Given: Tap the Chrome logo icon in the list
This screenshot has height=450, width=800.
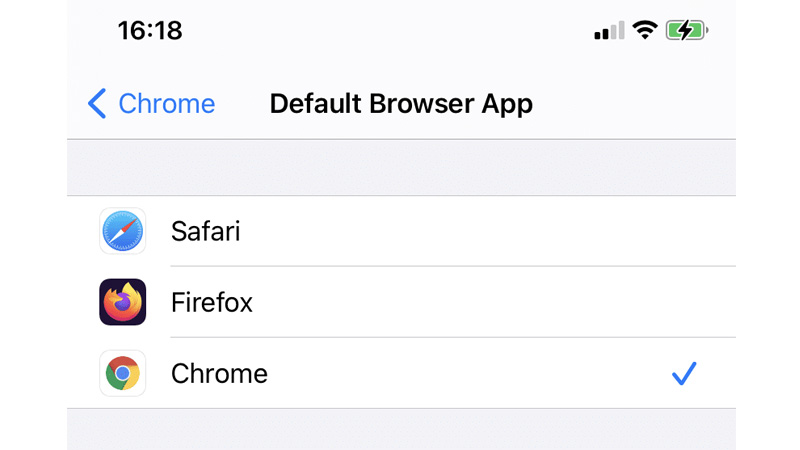Looking at the screenshot, I should tap(123, 373).
